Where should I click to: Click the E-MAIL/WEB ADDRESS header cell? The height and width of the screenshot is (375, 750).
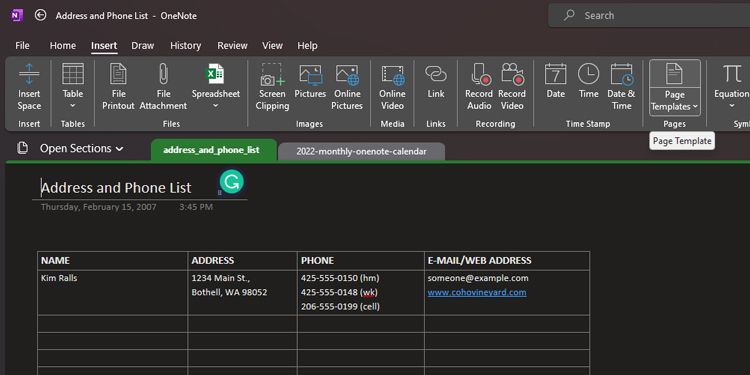(x=507, y=261)
